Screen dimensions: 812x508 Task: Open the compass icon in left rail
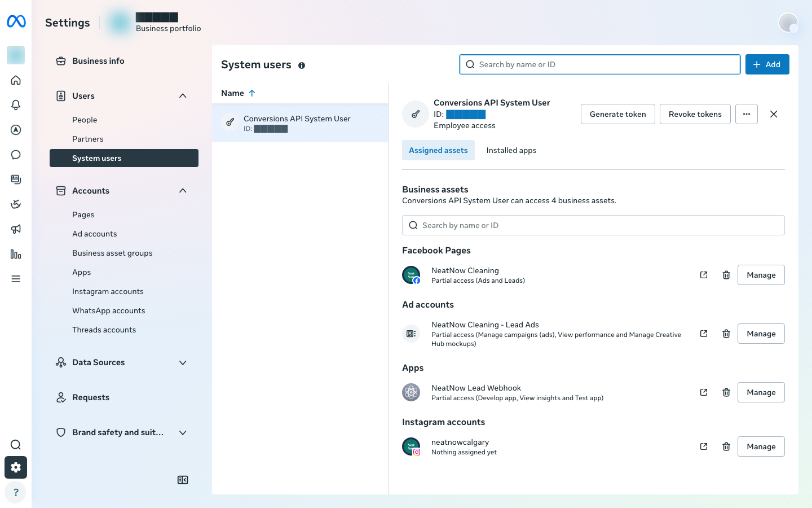pyautogui.click(x=16, y=130)
